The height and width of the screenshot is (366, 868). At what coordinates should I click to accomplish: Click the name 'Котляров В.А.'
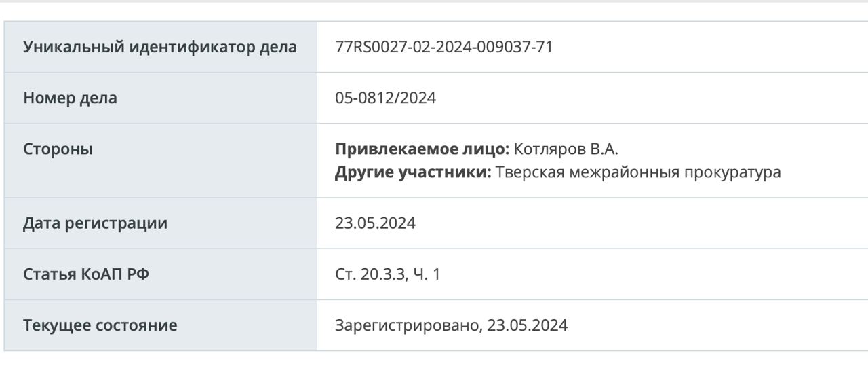tap(566, 149)
